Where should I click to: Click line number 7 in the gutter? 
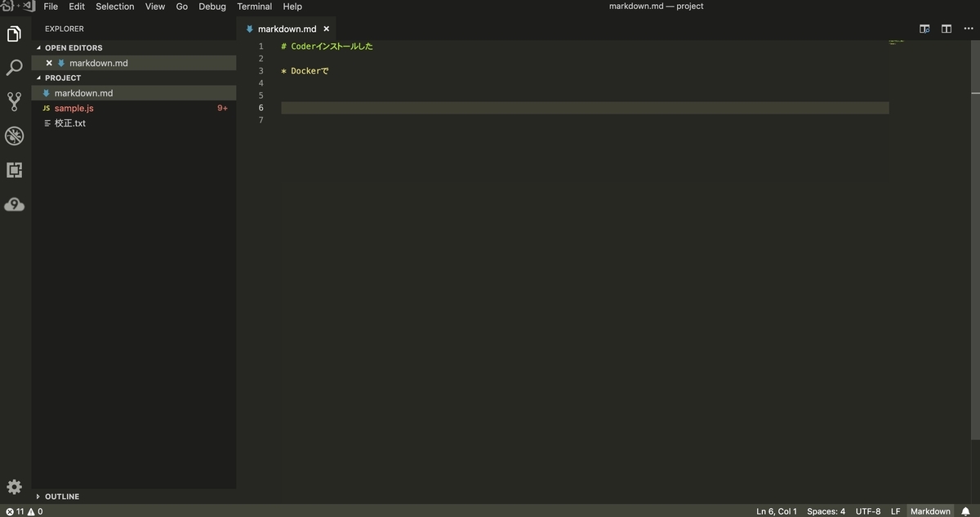click(x=261, y=120)
